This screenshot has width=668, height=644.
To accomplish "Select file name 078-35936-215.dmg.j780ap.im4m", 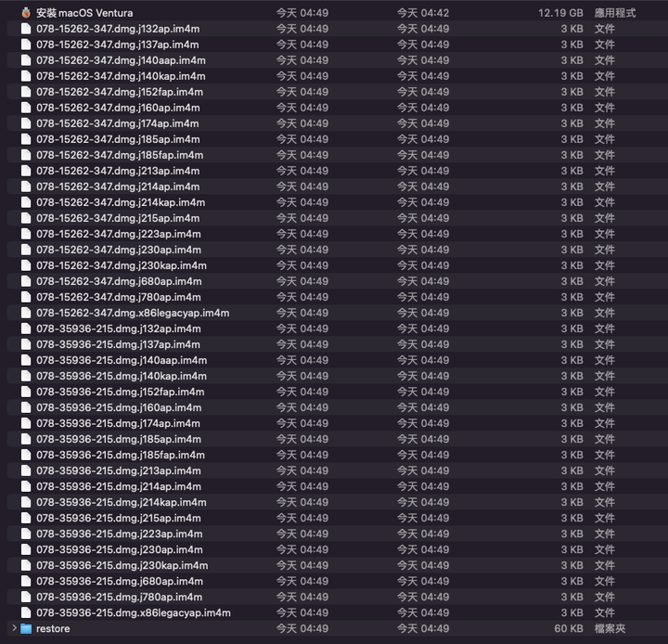I will [120, 597].
